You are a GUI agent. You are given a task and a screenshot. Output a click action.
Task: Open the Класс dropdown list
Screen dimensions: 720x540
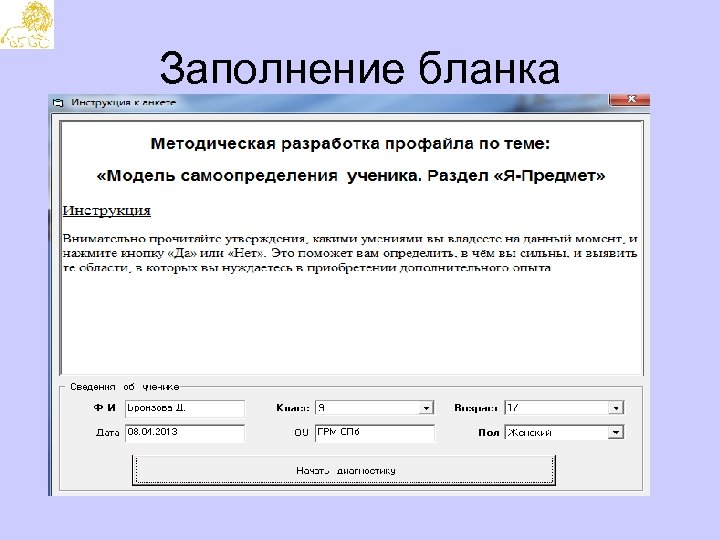pyautogui.click(x=427, y=408)
